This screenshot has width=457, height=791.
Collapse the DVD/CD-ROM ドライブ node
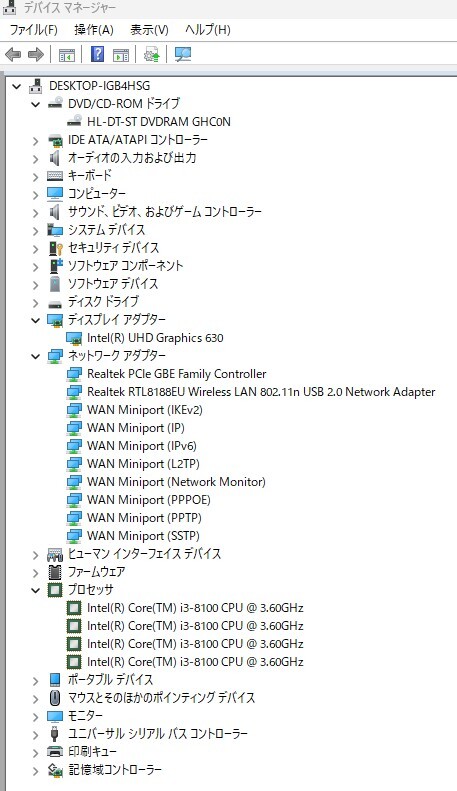[35, 104]
